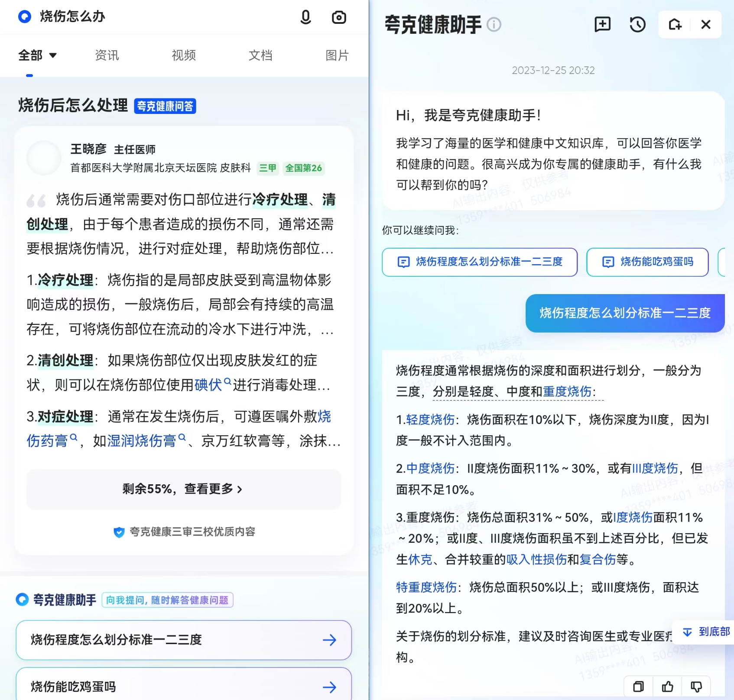Click 夸克健康助手 logo icon in left panel
Image resolution: width=734 pixels, height=700 pixels.
point(22,600)
